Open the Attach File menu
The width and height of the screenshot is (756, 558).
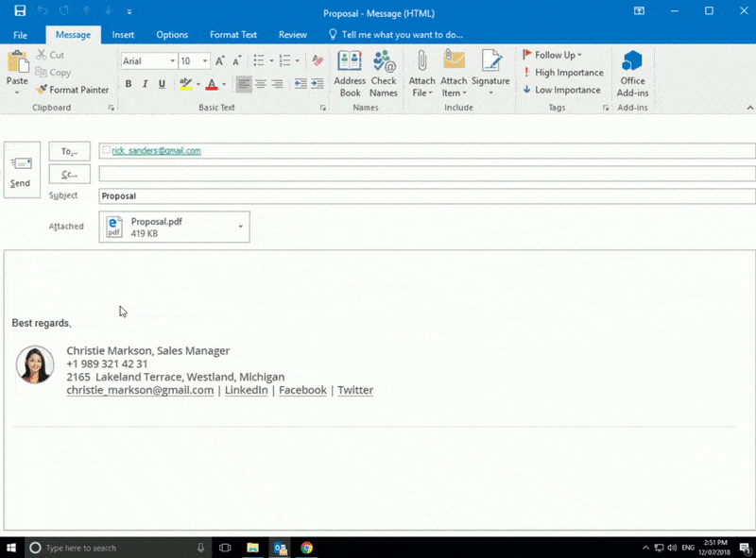pos(421,74)
